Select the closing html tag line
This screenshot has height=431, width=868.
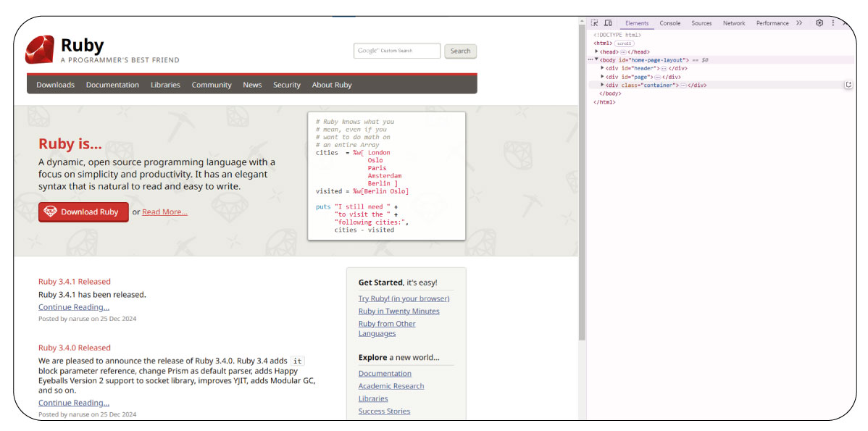[604, 102]
